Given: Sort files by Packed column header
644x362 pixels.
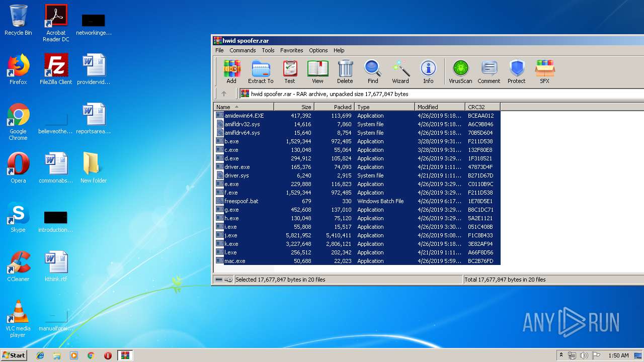Looking at the screenshot, I should (335, 107).
